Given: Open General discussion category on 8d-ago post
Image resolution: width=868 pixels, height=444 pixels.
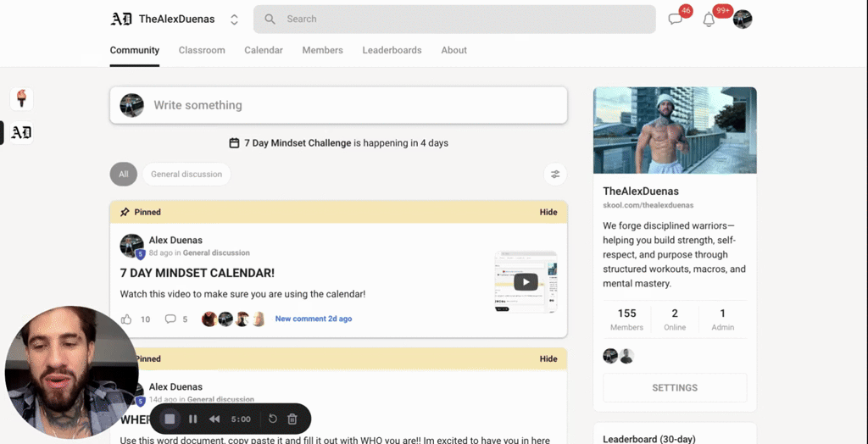Looking at the screenshot, I should [216, 253].
